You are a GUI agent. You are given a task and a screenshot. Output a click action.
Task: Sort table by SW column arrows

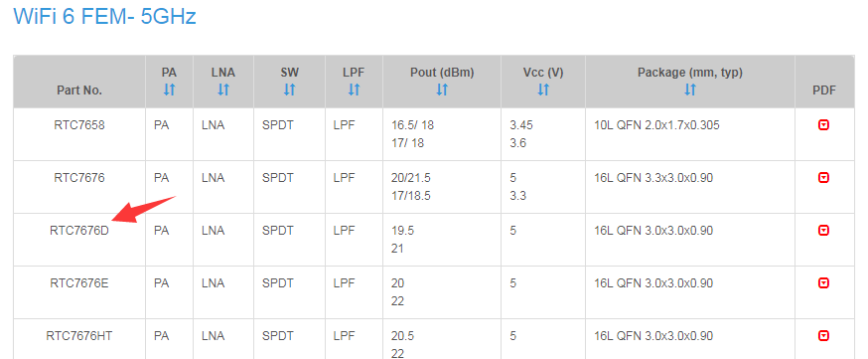pyautogui.click(x=290, y=90)
